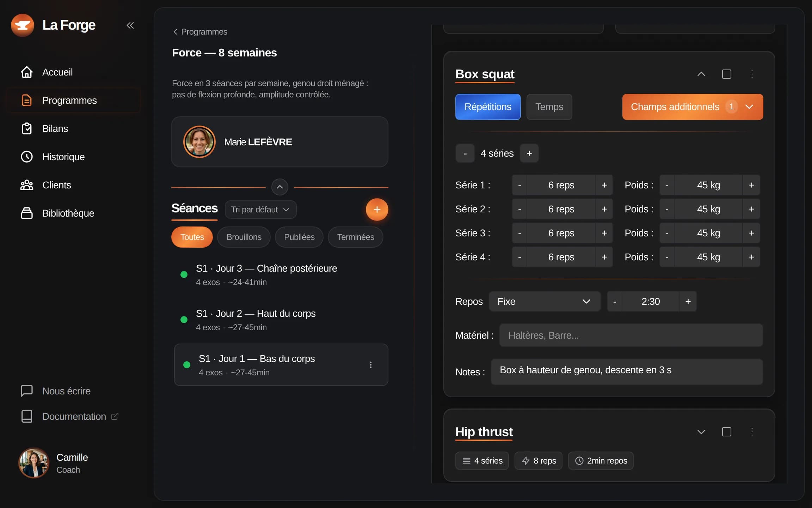Open Hip thrust three-dot menu
The width and height of the screenshot is (812, 508).
point(752,432)
